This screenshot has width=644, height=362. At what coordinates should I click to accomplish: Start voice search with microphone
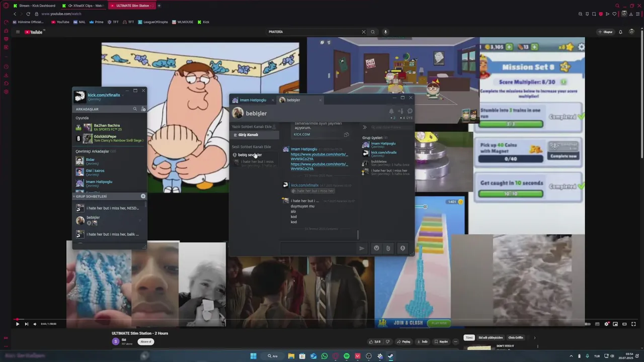coord(386,32)
